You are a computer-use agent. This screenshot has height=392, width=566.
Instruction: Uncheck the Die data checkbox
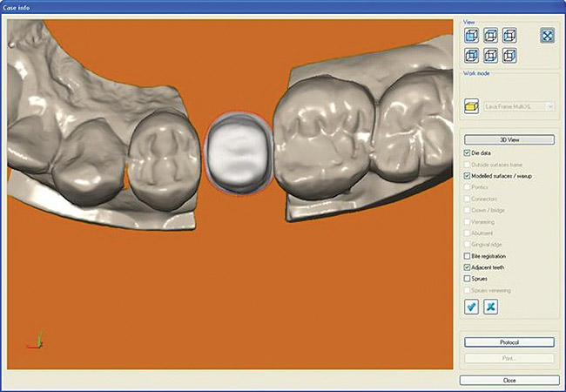click(x=468, y=153)
